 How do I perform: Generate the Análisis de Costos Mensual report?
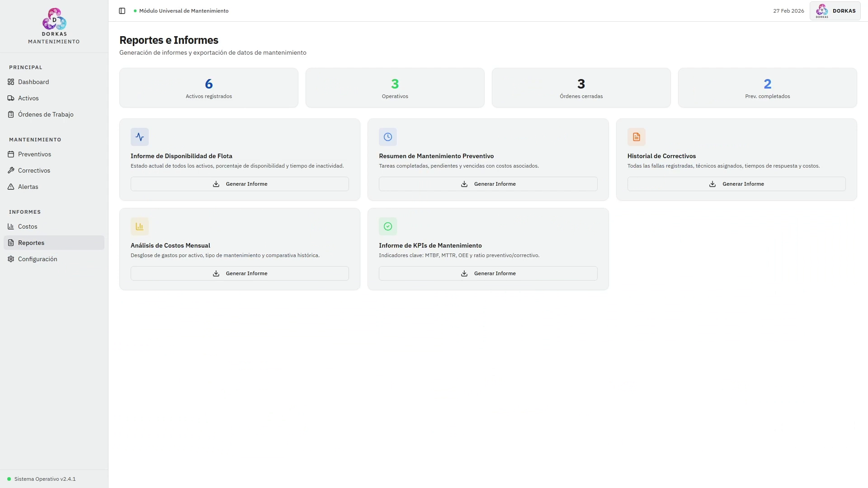click(240, 273)
